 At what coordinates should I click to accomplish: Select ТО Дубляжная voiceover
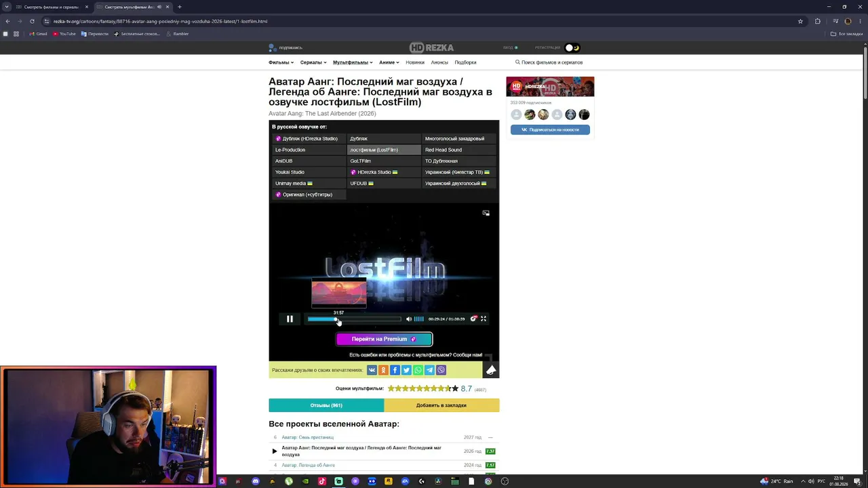tap(459, 161)
